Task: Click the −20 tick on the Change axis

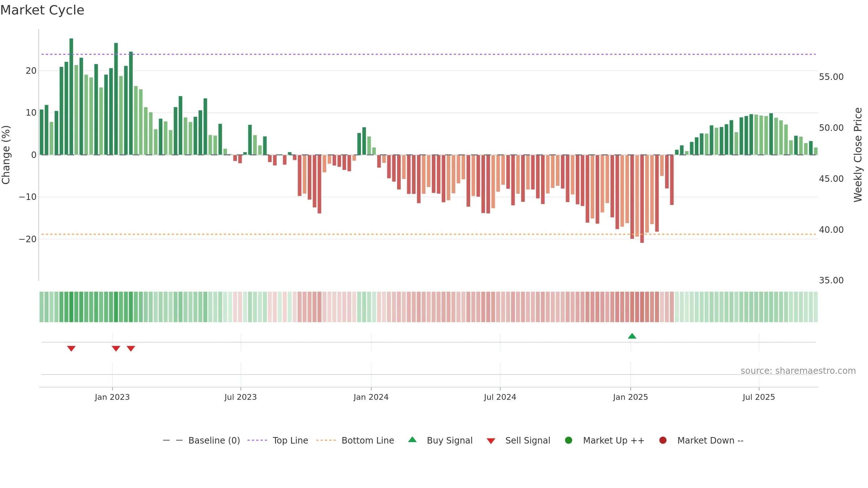Action: (28, 239)
